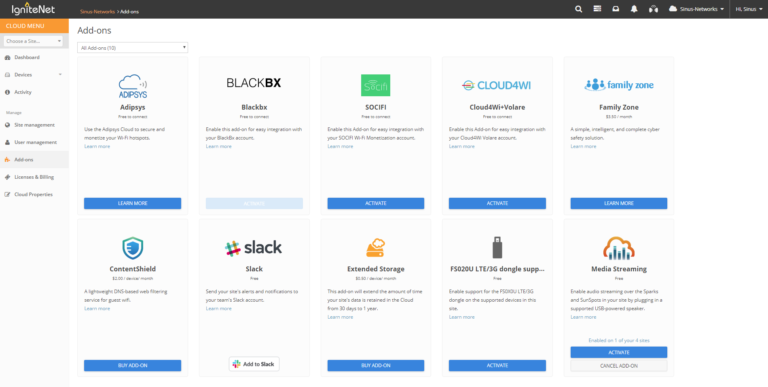Screen dimensions: 768x387
Task: Click the Family Zone LEARN MORE button
Action: pyautogui.click(x=619, y=203)
